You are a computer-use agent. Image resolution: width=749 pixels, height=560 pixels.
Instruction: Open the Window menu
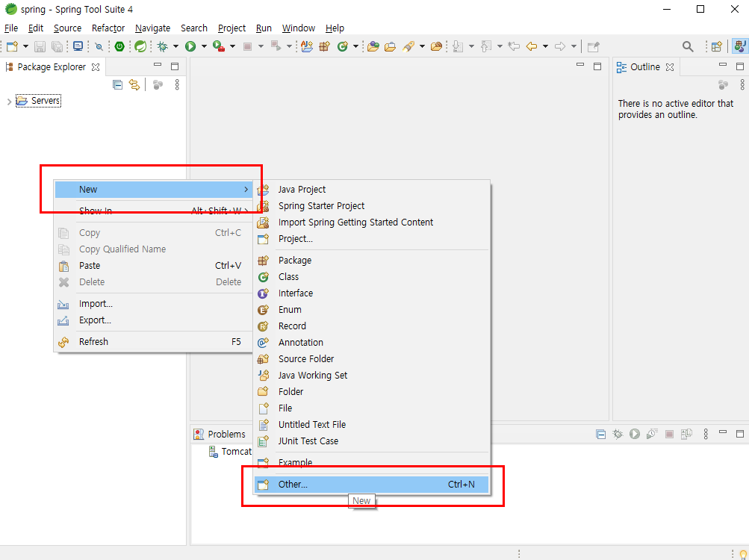(299, 28)
